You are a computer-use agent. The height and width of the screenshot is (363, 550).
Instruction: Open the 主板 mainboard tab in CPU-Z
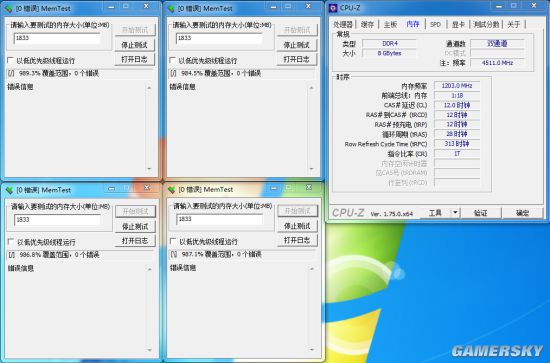(x=390, y=24)
